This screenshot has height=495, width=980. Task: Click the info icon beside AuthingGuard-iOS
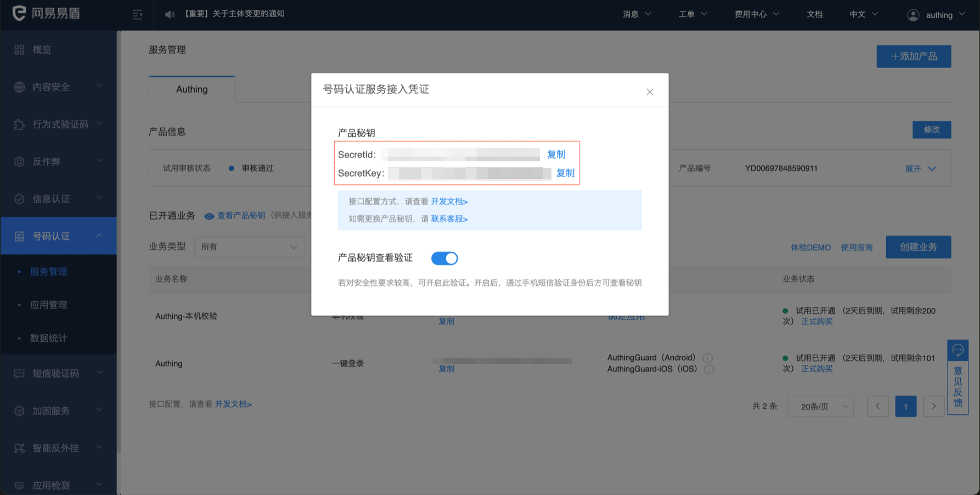[x=709, y=369]
